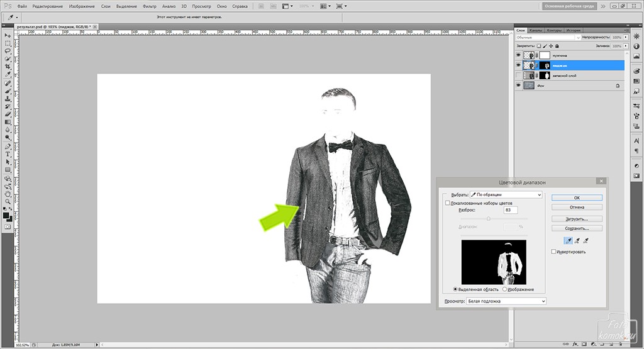Check Локализованные наборы цветов option
The height and width of the screenshot is (349, 644).
[x=448, y=203]
